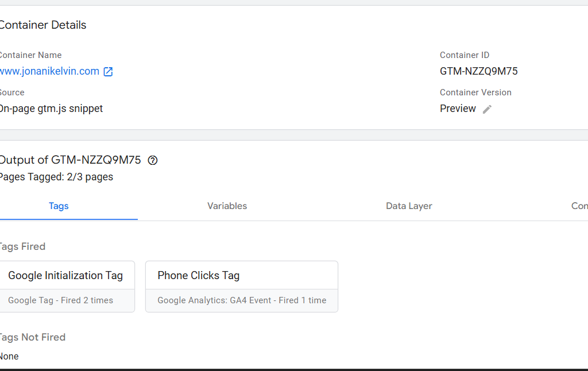588x371 pixels.
Task: Open the help tooltip next to Output heading
Action: pyautogui.click(x=152, y=160)
